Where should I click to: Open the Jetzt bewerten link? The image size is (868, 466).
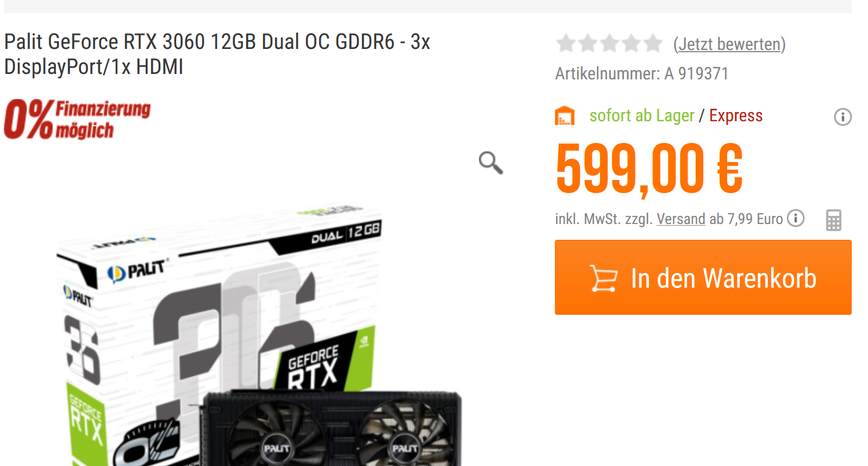tap(729, 44)
